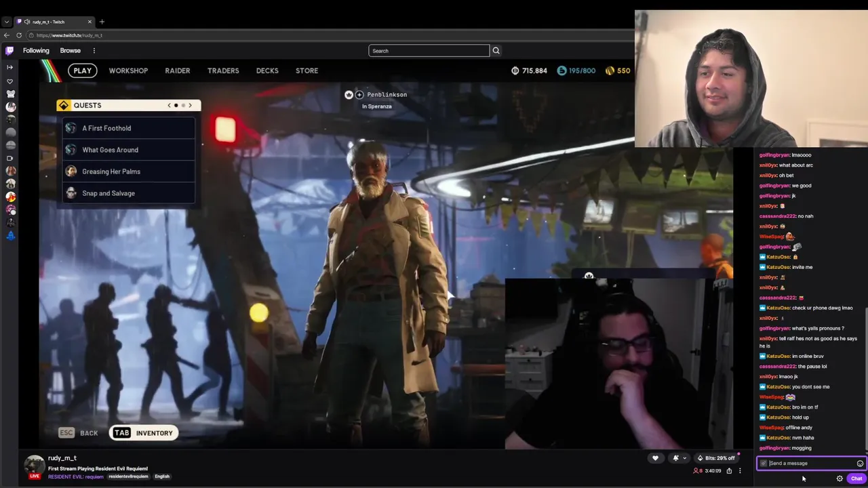Click the next quests page arrow
The width and height of the screenshot is (868, 488).
coord(190,105)
